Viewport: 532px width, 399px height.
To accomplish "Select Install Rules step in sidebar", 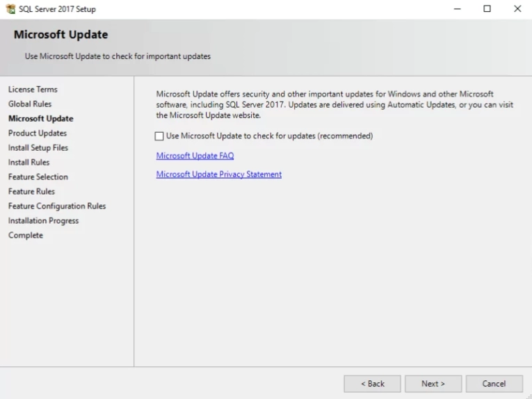I will (x=29, y=163).
